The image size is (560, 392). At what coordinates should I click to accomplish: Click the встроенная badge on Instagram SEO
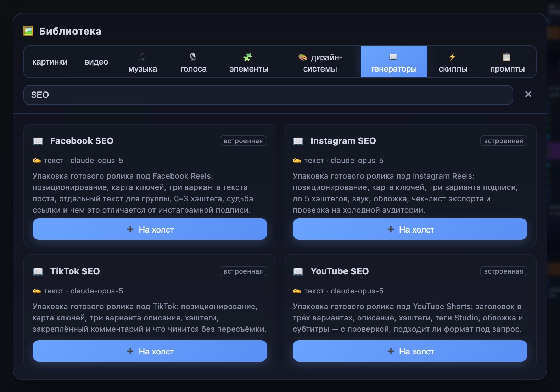503,141
